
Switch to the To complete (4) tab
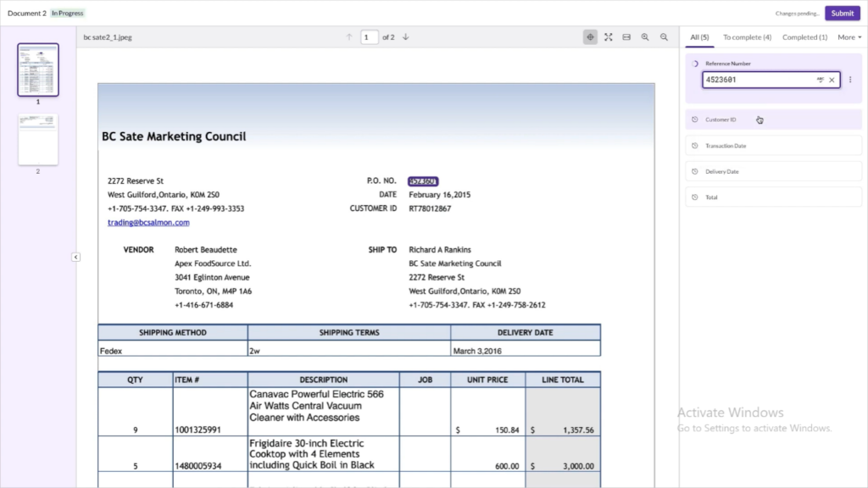(747, 37)
